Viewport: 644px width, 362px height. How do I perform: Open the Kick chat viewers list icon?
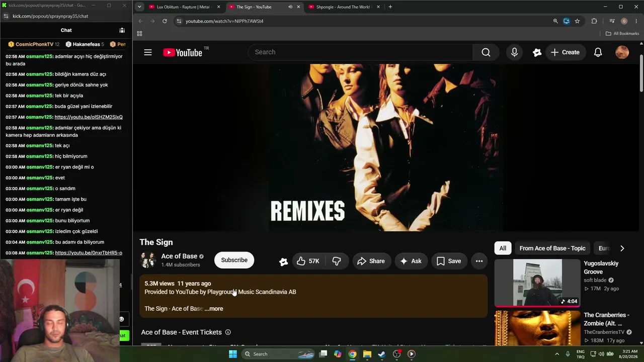pos(122,30)
